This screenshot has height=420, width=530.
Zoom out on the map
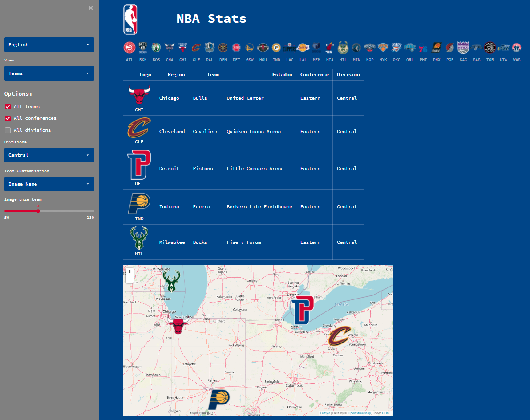[x=130, y=279]
